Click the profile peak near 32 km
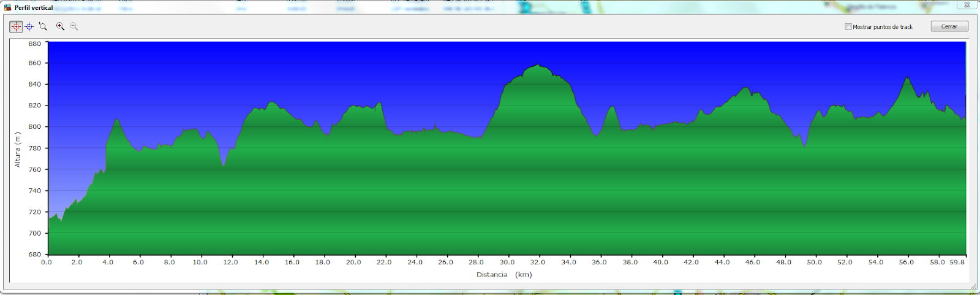Viewport: 980px width, 295px height. (x=538, y=64)
